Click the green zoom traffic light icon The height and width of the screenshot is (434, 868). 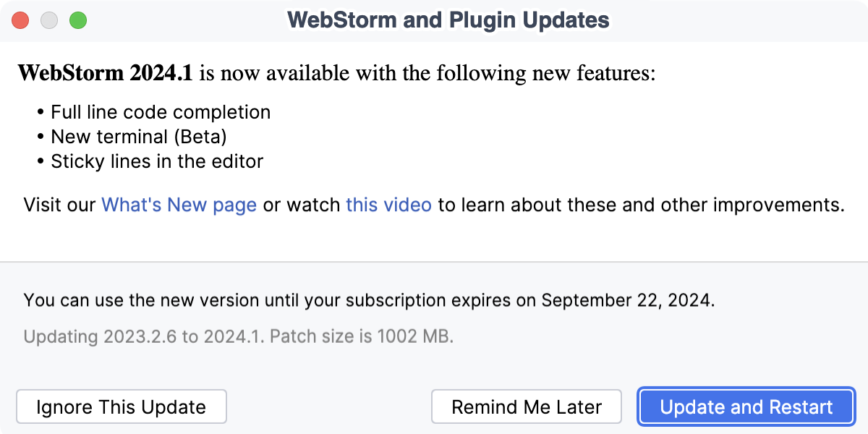coord(78,20)
